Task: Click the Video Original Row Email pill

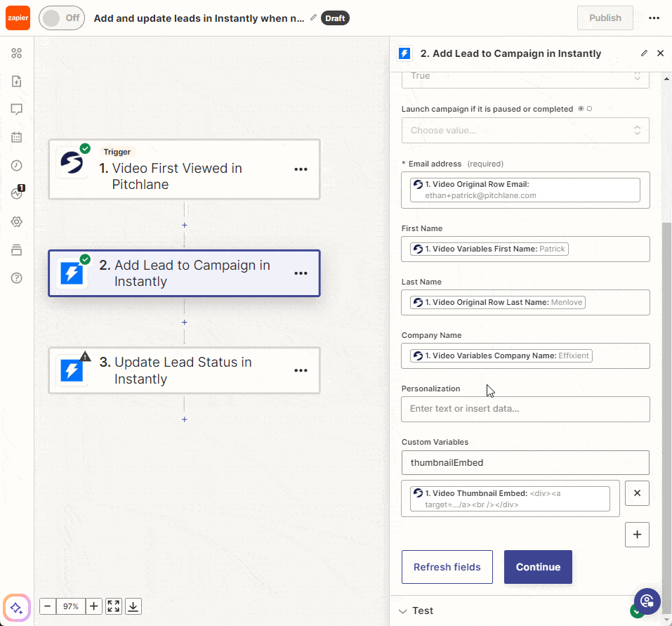Action: (x=525, y=190)
